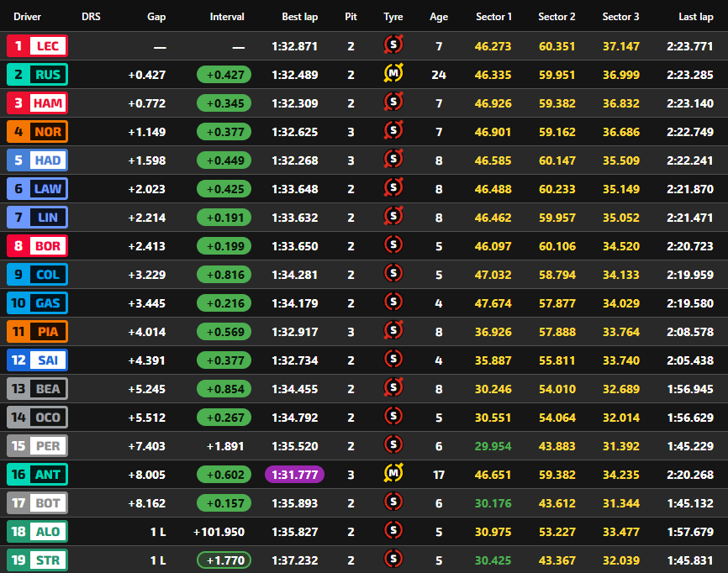
Task: Click the soft tyre icon in PIA row
Action: [393, 331]
